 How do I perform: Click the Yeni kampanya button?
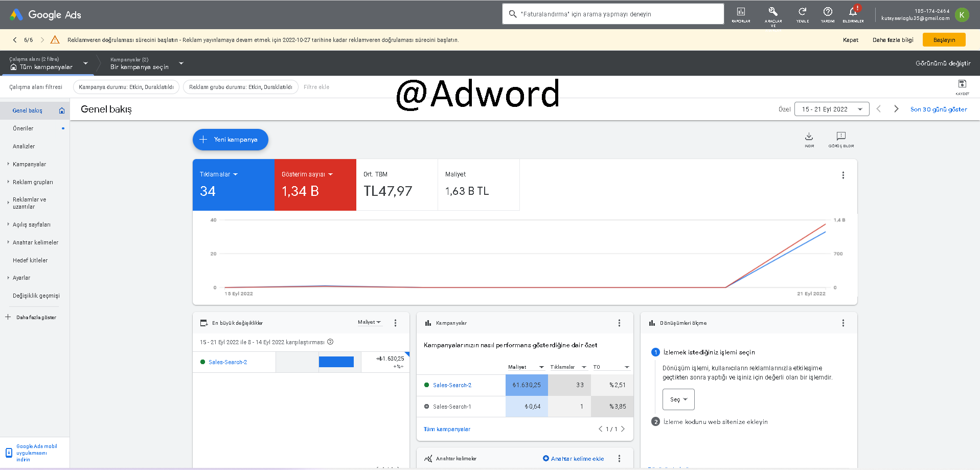tap(231, 140)
